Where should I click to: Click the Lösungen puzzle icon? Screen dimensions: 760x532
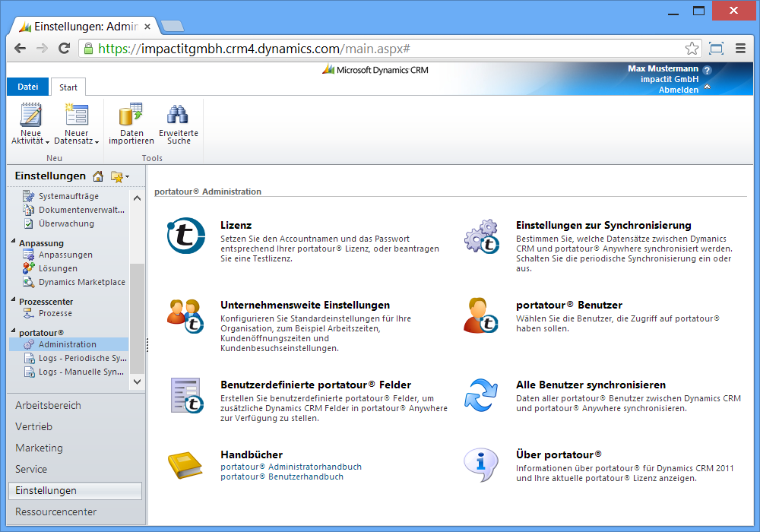point(29,268)
